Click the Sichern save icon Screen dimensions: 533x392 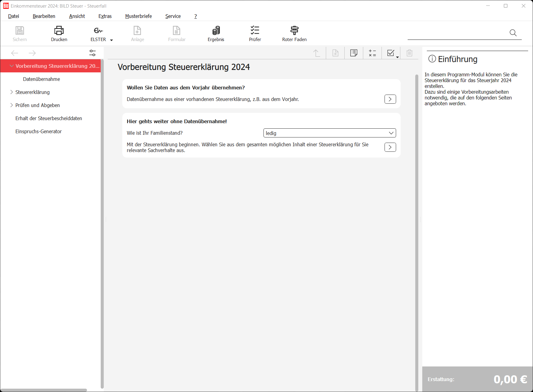click(20, 31)
